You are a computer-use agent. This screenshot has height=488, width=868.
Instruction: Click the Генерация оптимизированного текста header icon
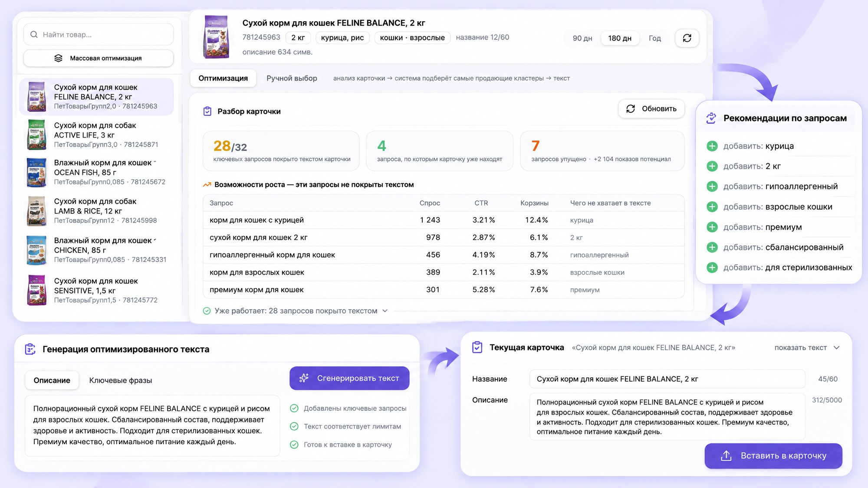pyautogui.click(x=30, y=349)
